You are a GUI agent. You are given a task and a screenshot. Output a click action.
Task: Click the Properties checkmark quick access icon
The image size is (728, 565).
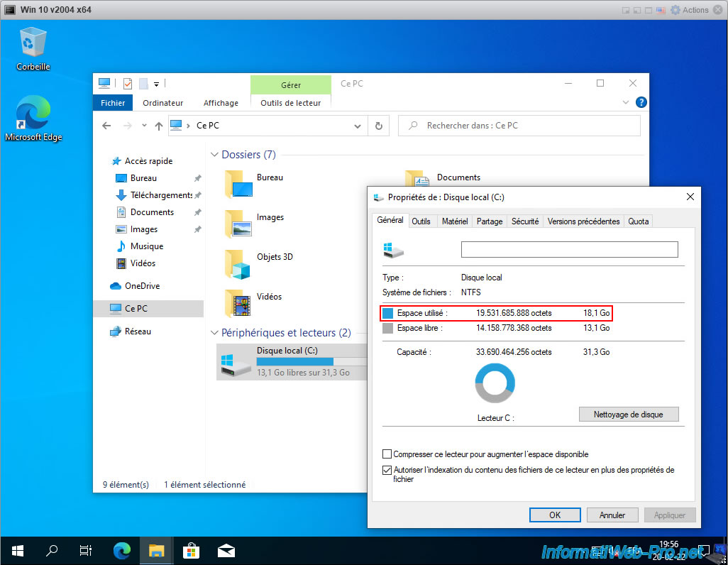(x=128, y=84)
